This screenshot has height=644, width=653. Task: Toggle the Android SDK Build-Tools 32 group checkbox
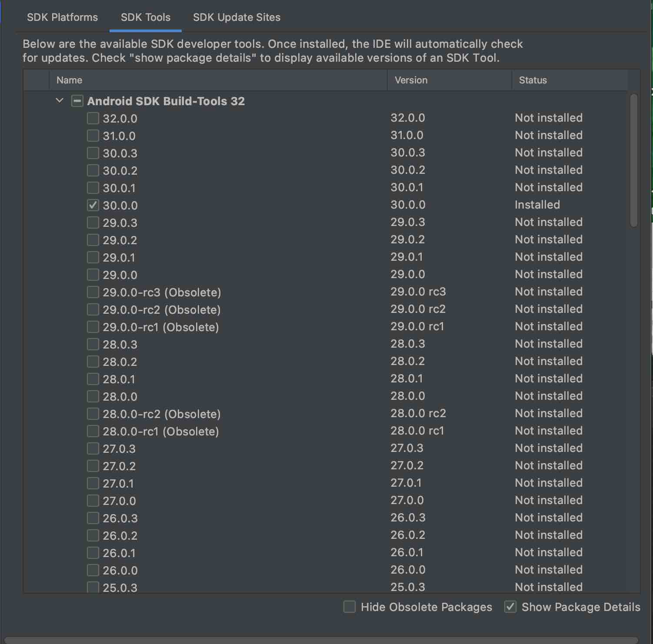coord(77,101)
